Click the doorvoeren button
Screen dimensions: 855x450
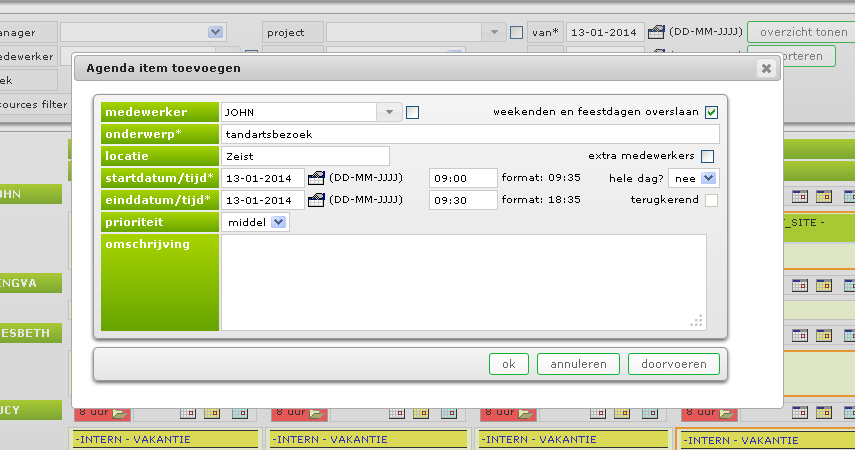(x=674, y=364)
